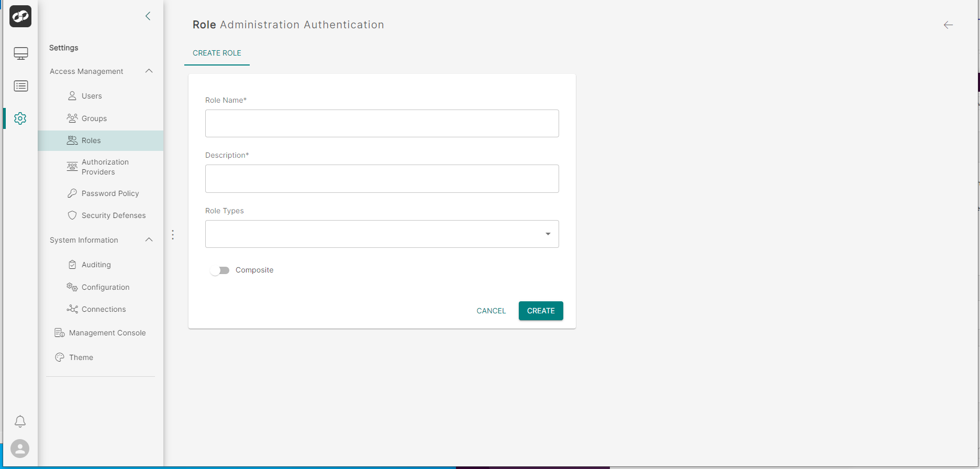980x469 pixels.
Task: Click the Role Administration Authentication title
Action: pos(288,25)
